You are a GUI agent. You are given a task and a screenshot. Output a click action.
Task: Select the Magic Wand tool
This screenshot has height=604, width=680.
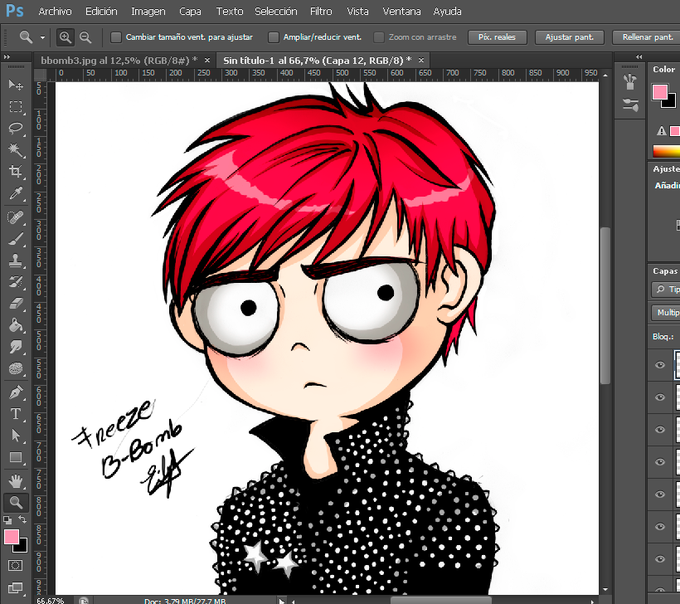click(16, 150)
